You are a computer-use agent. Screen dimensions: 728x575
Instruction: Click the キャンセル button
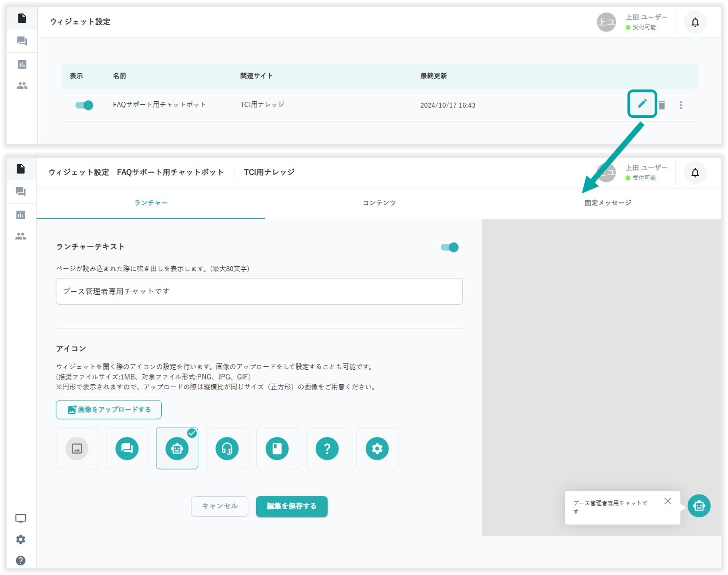219,506
